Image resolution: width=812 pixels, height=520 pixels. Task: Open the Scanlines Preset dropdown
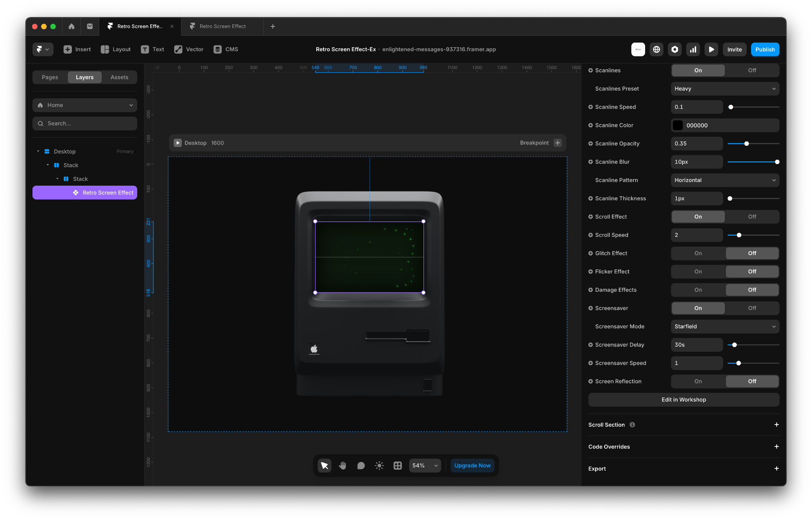pos(725,89)
